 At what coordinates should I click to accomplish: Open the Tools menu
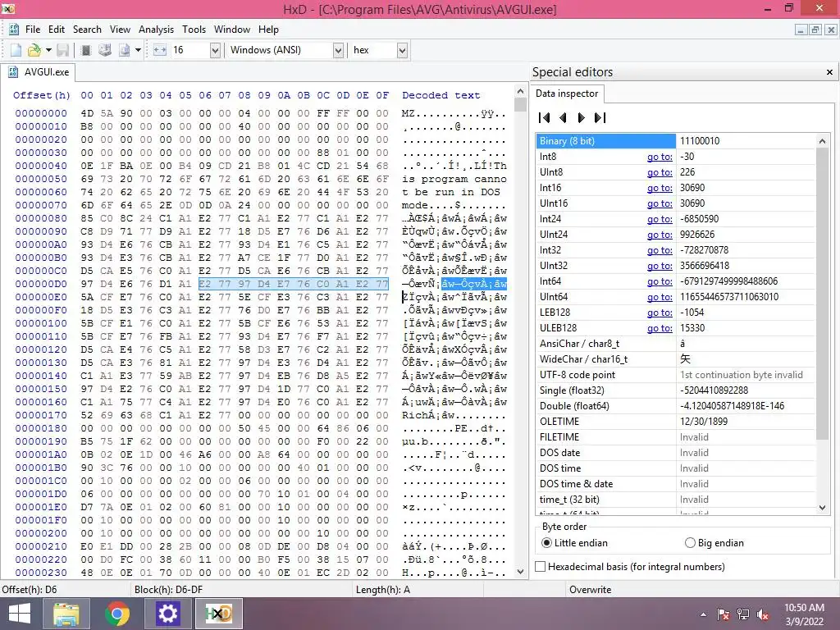click(x=194, y=30)
